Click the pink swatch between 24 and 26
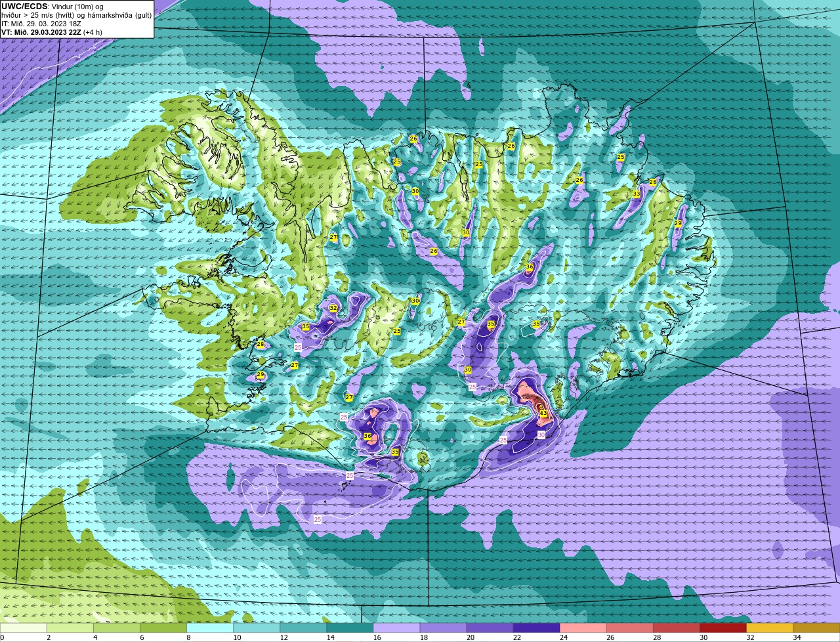 point(583,628)
